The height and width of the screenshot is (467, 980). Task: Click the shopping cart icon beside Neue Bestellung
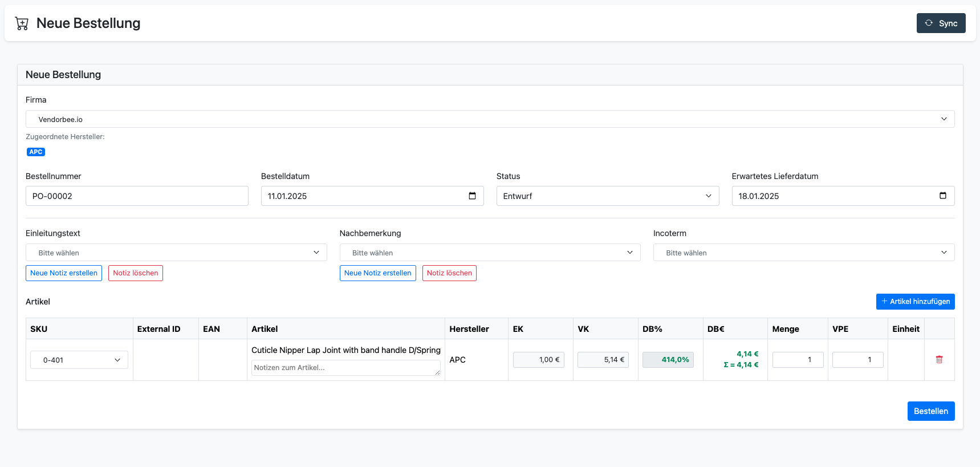pyautogui.click(x=22, y=23)
